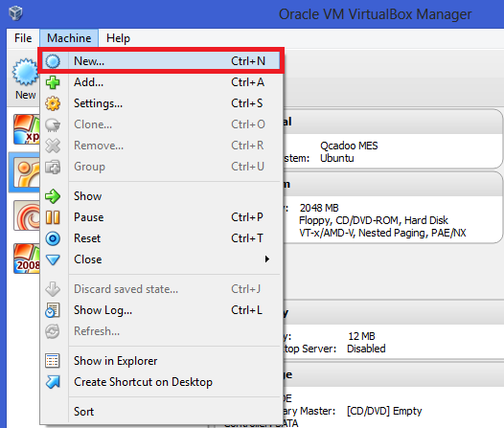Image resolution: width=504 pixels, height=428 pixels.
Task: Click the [CD/DVD] Empty storage entry
Action: [x=384, y=411]
